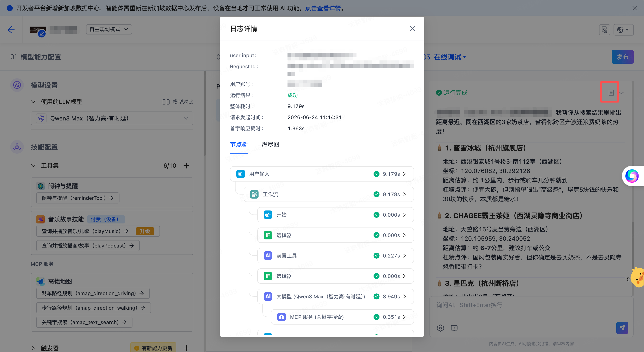Click the chat feedback bubble icon
The width and height of the screenshot is (644, 352).
[454, 328]
